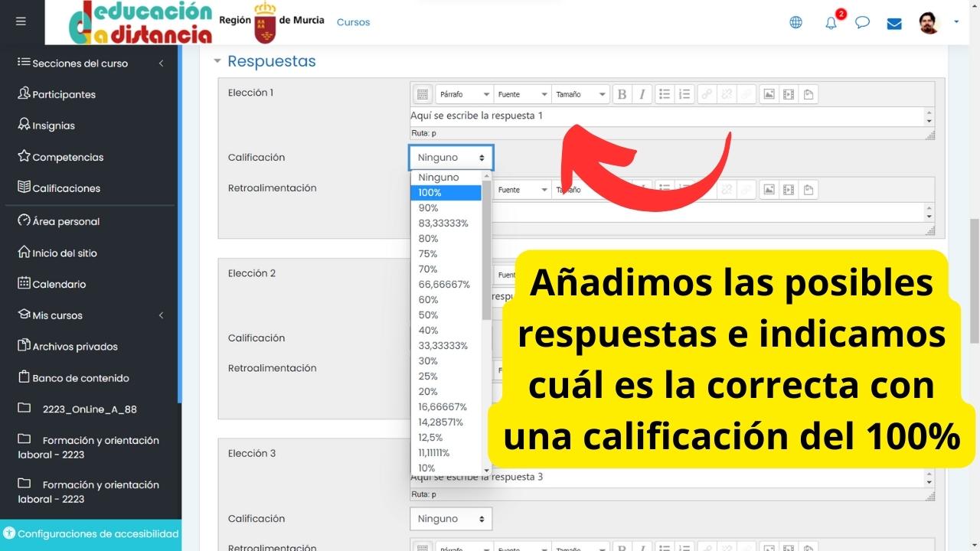The image size is (980, 551).
Task: Click unordered list icon in Elección 1 toolbar
Action: point(665,94)
